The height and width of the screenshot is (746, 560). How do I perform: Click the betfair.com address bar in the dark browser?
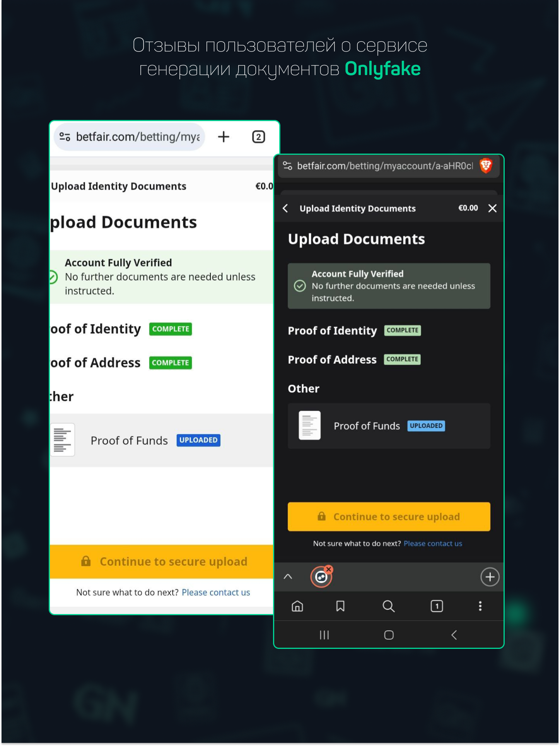tap(384, 166)
